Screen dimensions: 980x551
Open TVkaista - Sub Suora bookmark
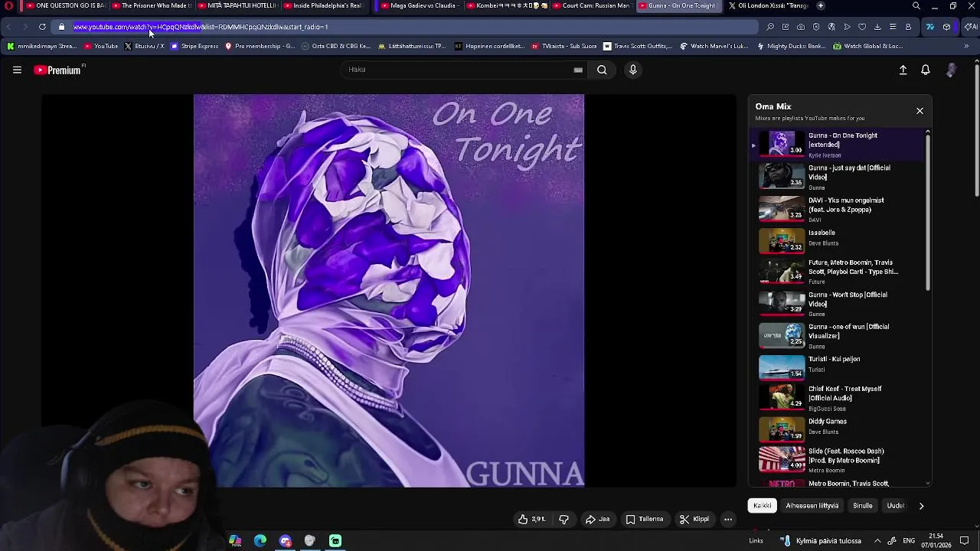[563, 46]
